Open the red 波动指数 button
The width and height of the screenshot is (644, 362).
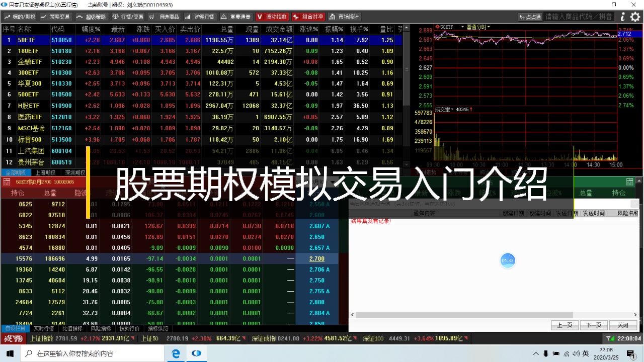point(272,17)
